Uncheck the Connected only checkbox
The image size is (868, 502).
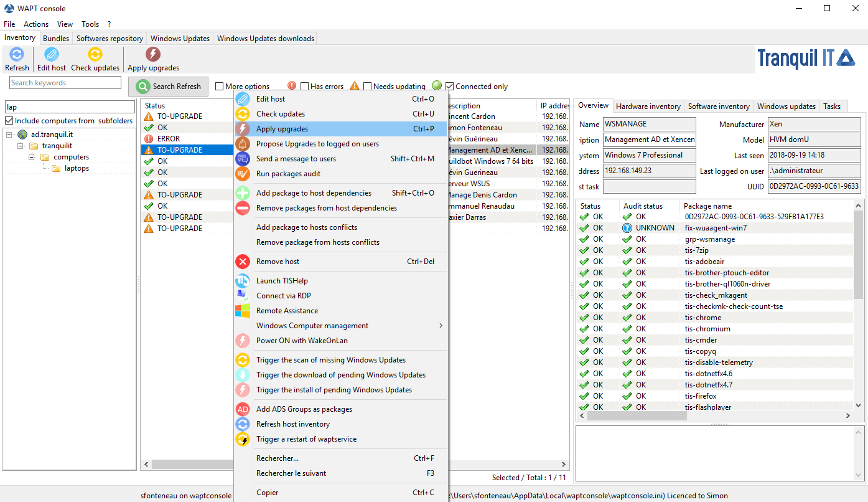click(x=450, y=87)
